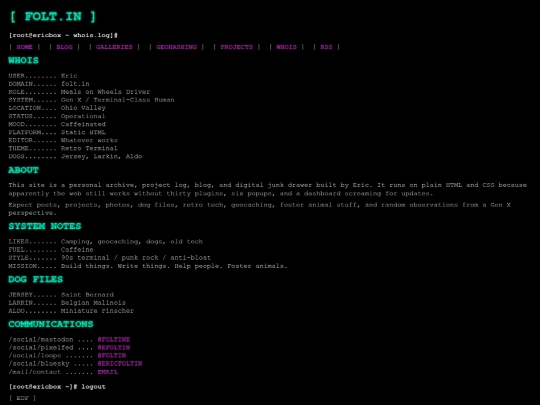Click the USER Eric row
This screenshot has height=405, width=540.
pos(43,76)
